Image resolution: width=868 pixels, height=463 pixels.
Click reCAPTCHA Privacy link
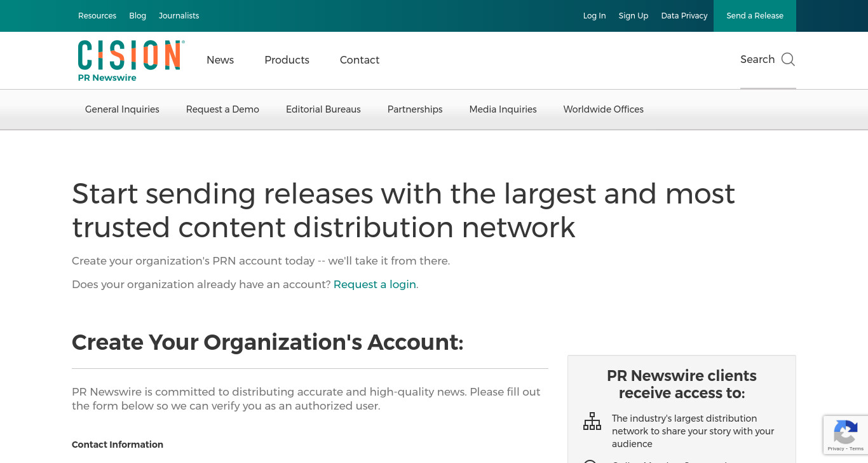pyautogui.click(x=836, y=449)
